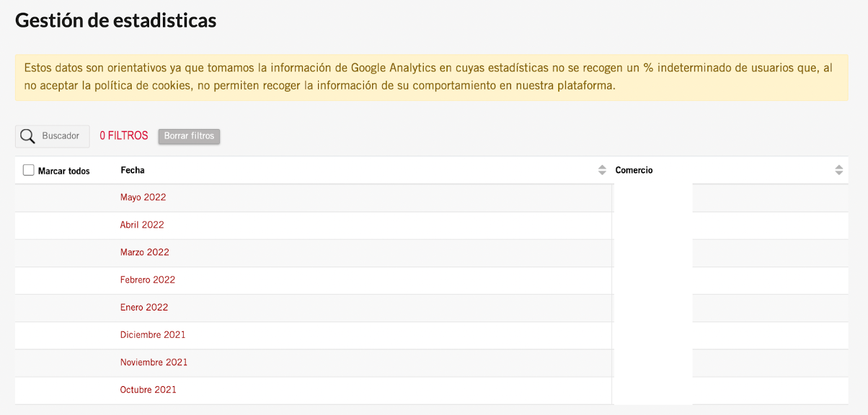Open the Enero 2022 statistics link

pyautogui.click(x=144, y=307)
